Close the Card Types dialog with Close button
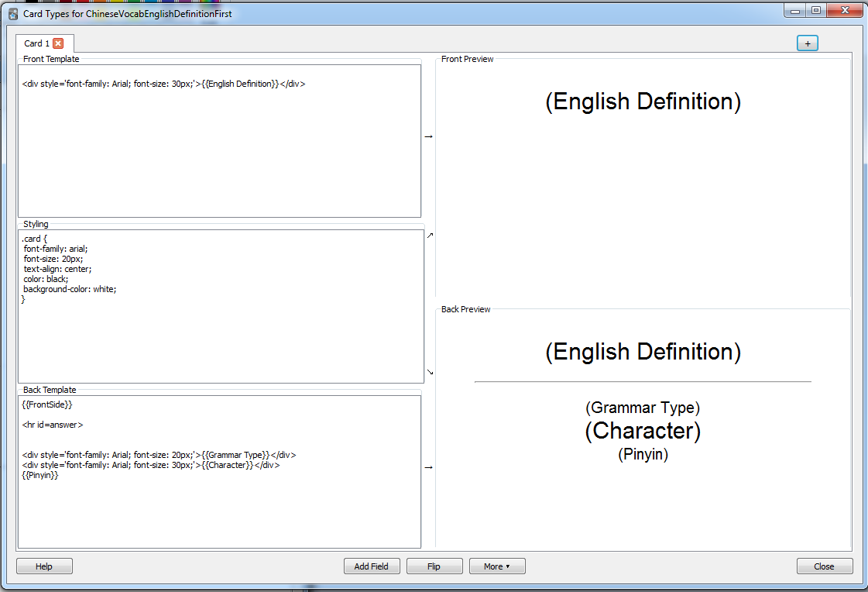 click(x=825, y=566)
